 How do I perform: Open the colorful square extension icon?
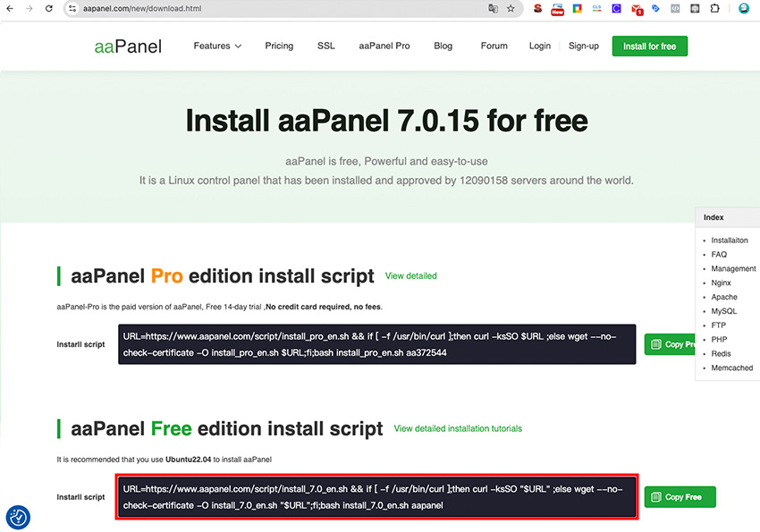[577, 8]
